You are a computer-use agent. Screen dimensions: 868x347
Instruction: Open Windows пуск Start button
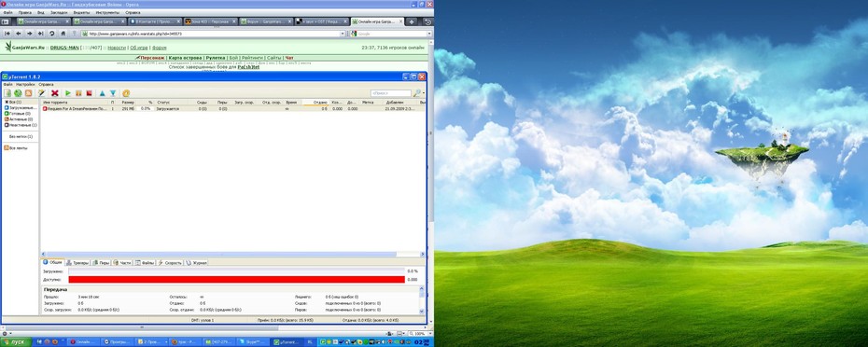pos(16,342)
